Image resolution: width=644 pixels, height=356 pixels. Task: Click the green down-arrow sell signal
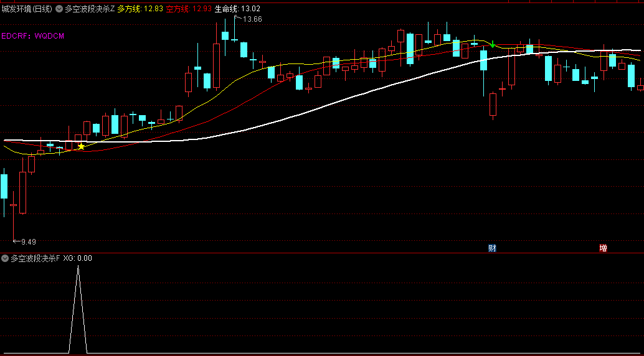pos(493,44)
